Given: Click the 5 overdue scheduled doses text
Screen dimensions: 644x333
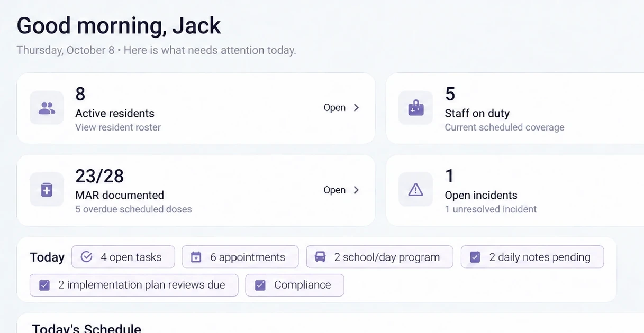Looking at the screenshot, I should 133,209.
